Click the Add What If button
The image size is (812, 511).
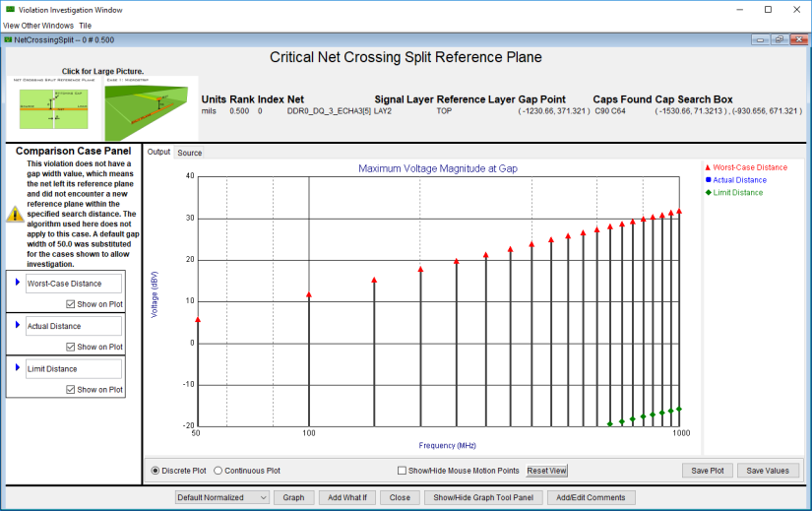pyautogui.click(x=347, y=497)
